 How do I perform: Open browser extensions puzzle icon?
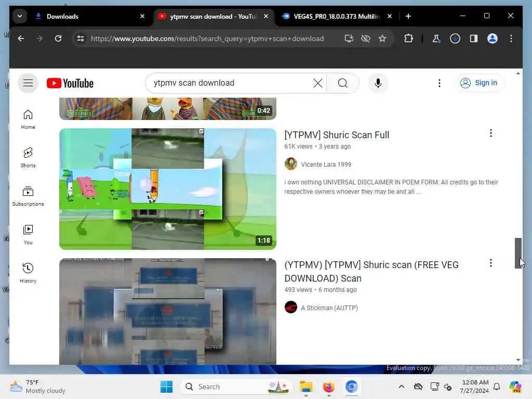tap(408, 38)
